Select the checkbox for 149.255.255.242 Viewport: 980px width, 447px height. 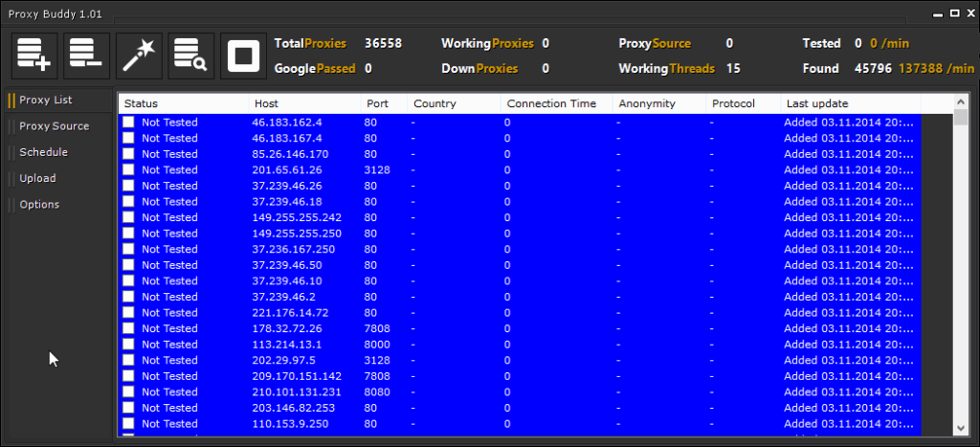(128, 217)
